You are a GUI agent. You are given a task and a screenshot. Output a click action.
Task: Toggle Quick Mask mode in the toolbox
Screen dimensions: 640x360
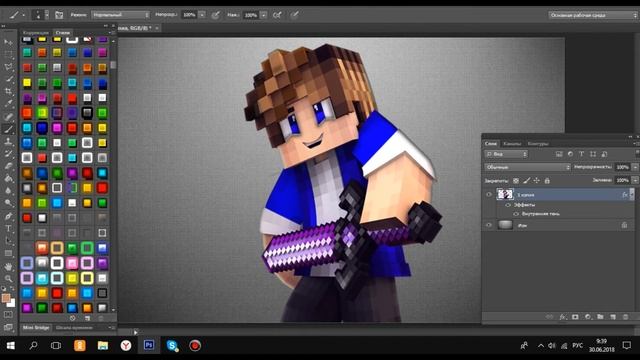[x=8, y=315]
